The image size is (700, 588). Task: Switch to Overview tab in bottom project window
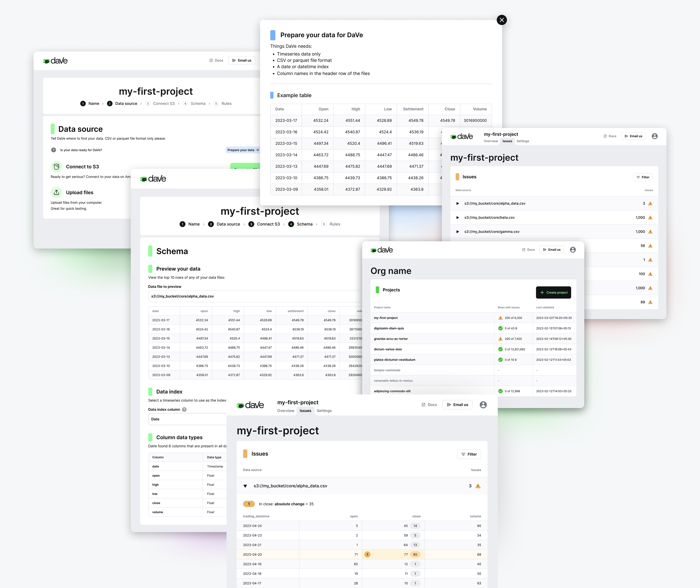tap(285, 411)
